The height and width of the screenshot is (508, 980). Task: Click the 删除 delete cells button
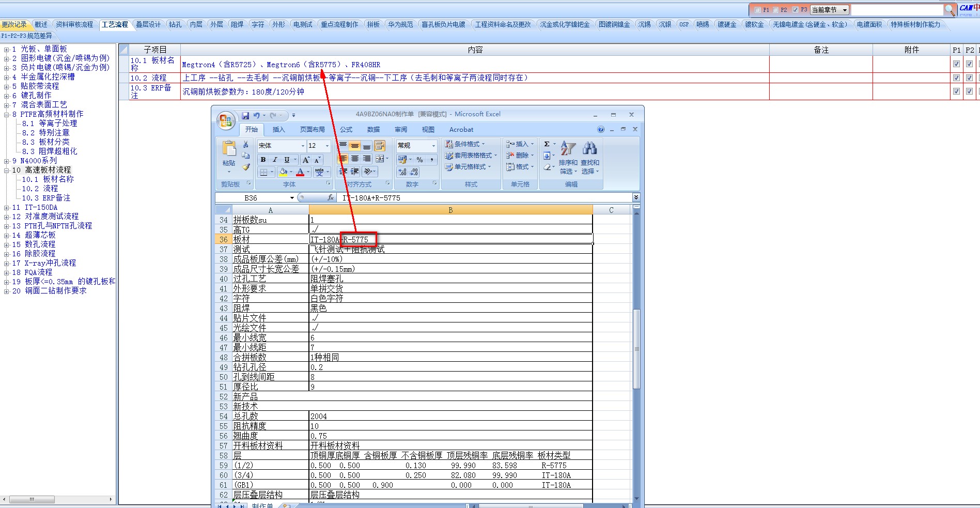(x=520, y=156)
